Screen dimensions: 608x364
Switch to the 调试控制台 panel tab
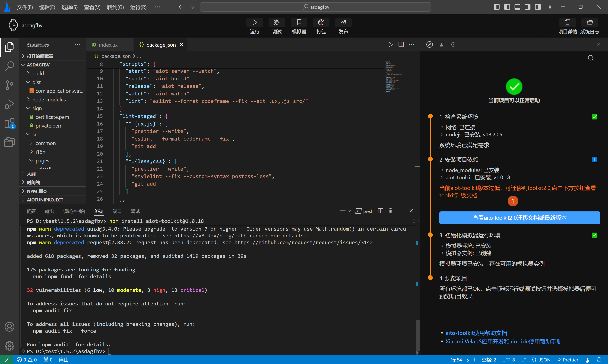tap(74, 211)
